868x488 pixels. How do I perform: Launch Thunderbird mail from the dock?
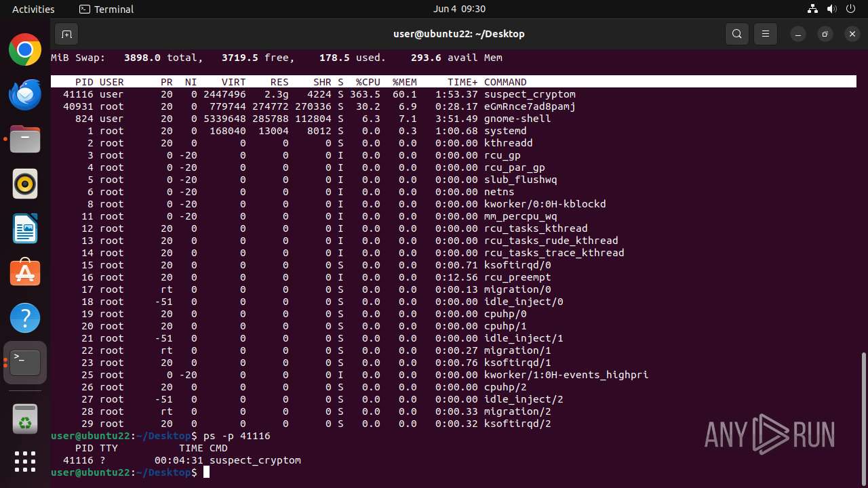click(x=25, y=94)
